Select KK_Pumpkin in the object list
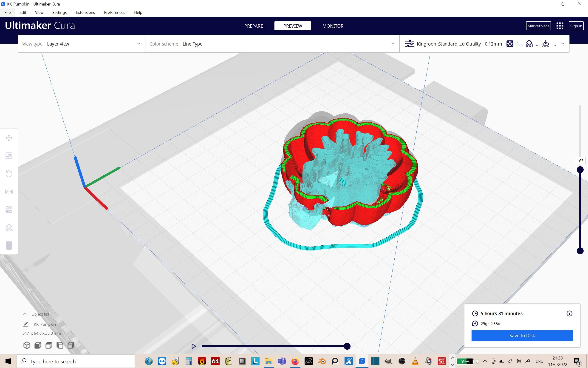The height and width of the screenshot is (368, 588). (45, 324)
